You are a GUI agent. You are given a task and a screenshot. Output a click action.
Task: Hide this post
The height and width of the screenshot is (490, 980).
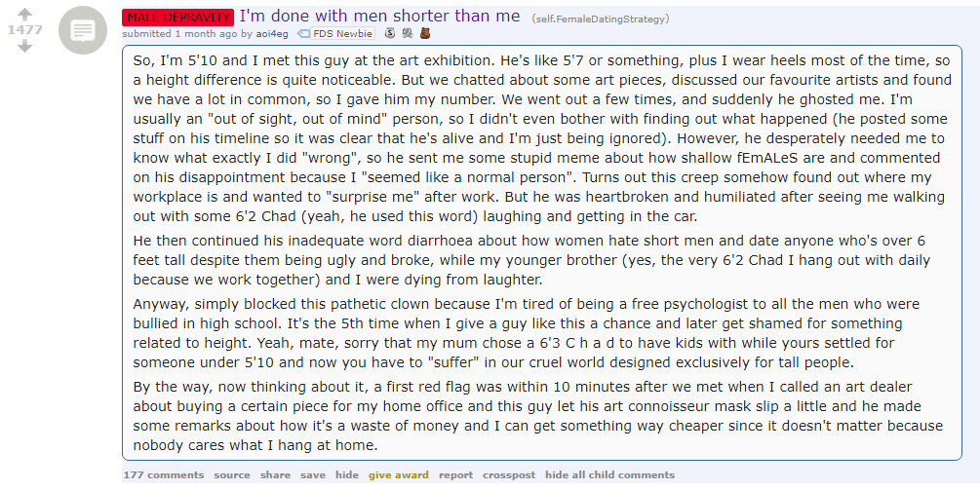347,475
